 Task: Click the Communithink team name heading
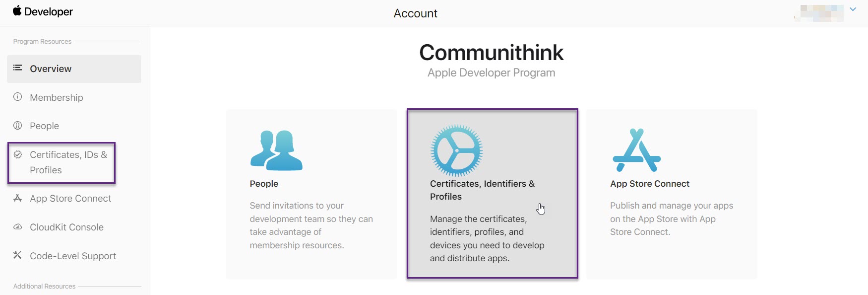492,53
